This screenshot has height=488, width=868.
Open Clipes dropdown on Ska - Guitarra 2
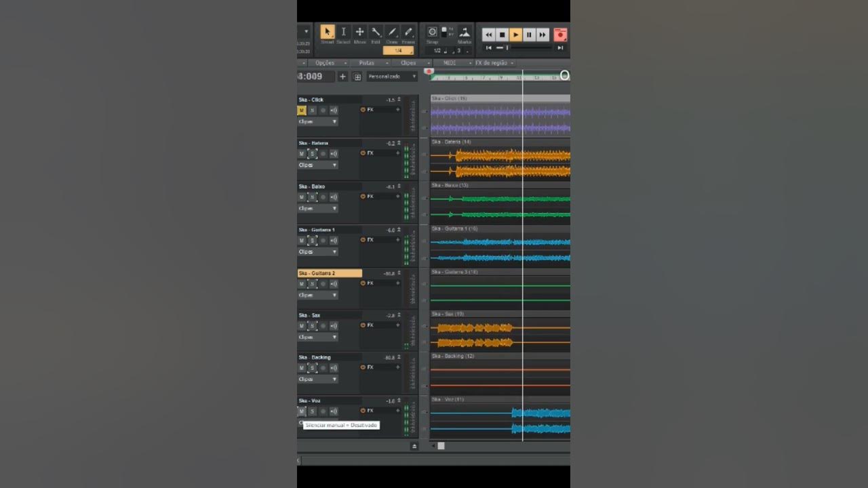317,296
